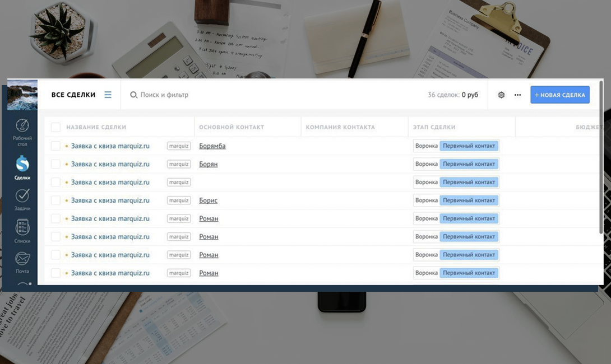Click the 36 сделок: 0 руб summary
The image size is (611, 364).
(453, 95)
